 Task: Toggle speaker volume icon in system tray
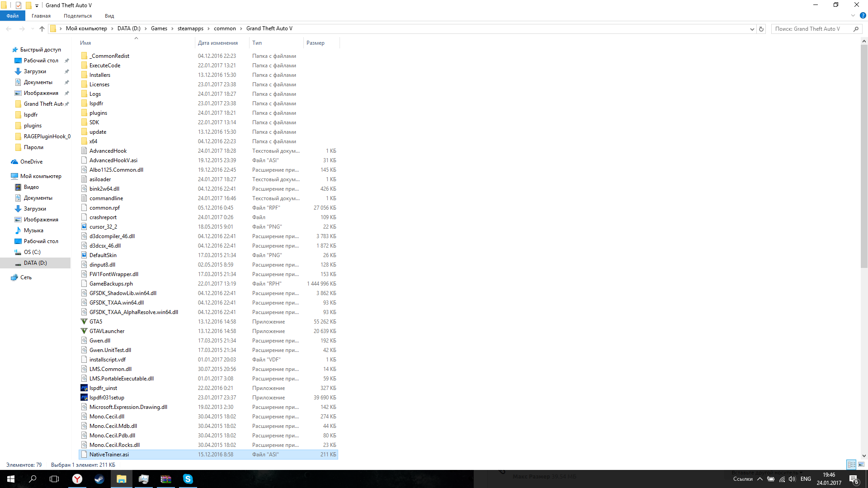(x=792, y=479)
